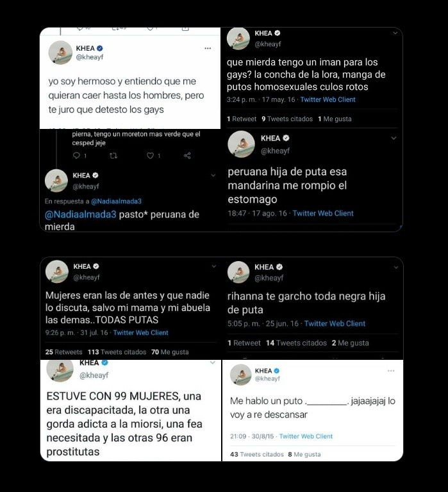Open the three-dot menu on the 30/8/15 tweet

391,371
